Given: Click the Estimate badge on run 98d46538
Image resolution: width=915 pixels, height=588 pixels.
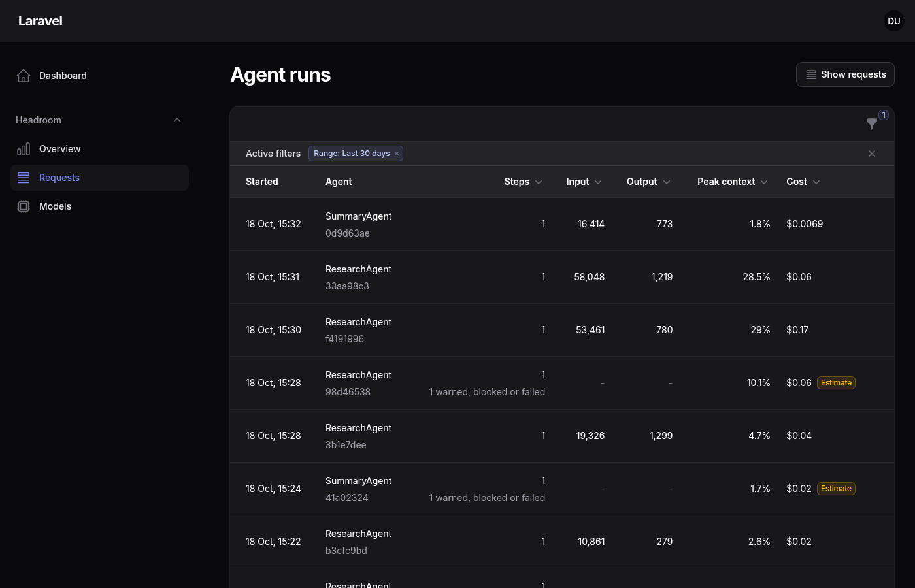Looking at the screenshot, I should click(x=836, y=383).
